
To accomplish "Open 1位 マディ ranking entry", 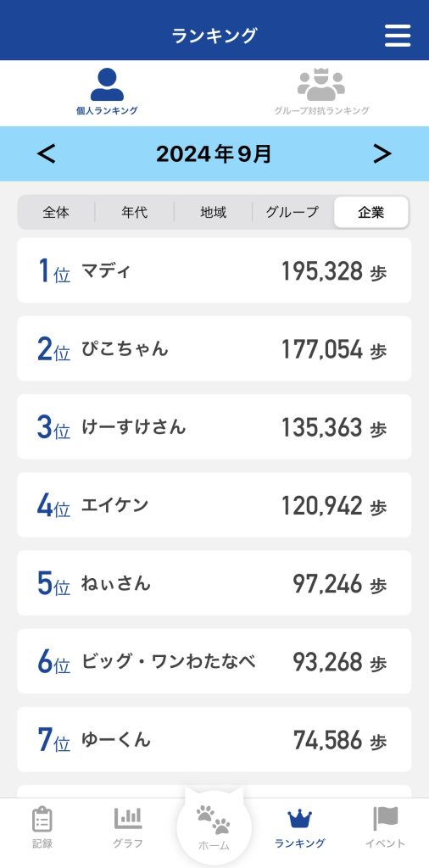I will 214,270.
